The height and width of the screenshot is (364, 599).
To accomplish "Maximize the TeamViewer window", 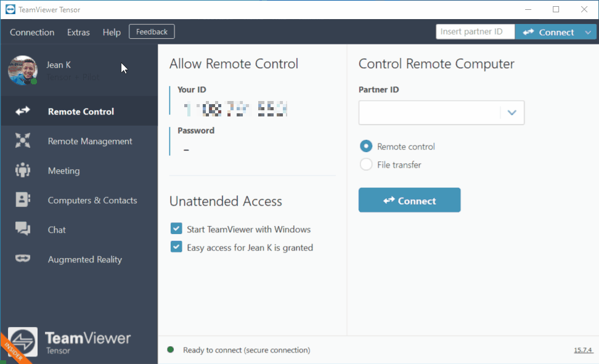I will (x=556, y=10).
